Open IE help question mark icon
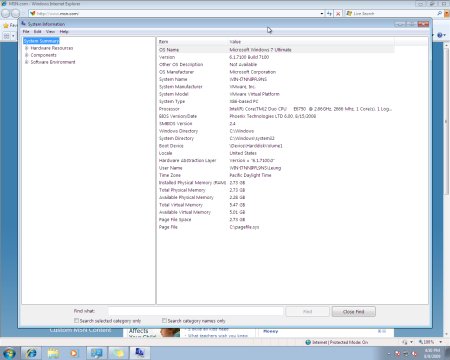The height and width of the screenshot is (360, 450). click(x=440, y=35)
